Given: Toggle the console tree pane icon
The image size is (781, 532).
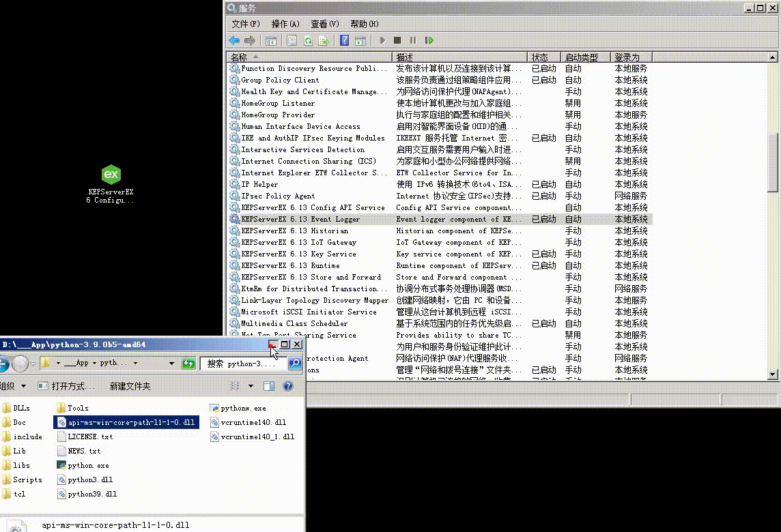Looking at the screenshot, I should tap(271, 40).
